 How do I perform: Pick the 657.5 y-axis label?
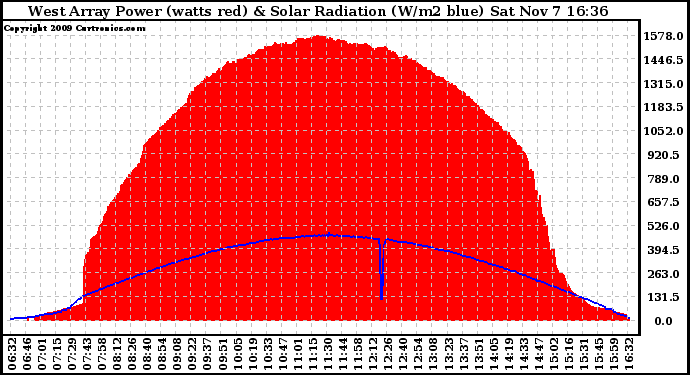click(x=663, y=202)
